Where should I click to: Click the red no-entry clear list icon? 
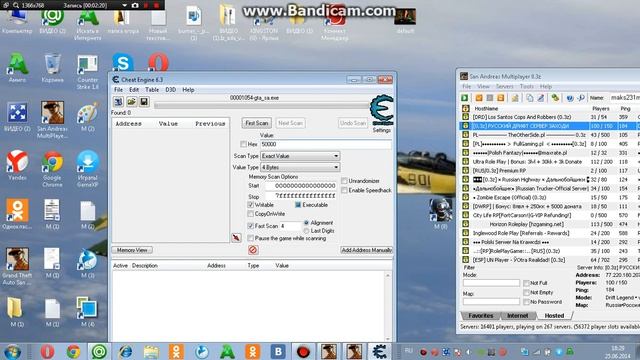pos(253,250)
